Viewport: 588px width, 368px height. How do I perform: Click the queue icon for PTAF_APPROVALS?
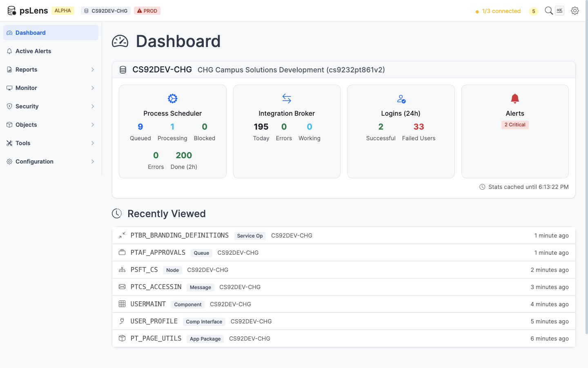point(122,253)
